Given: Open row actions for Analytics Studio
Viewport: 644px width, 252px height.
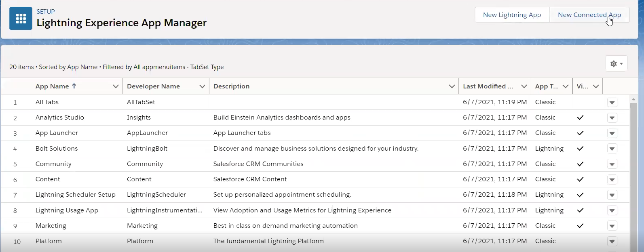Looking at the screenshot, I should pyautogui.click(x=612, y=118).
